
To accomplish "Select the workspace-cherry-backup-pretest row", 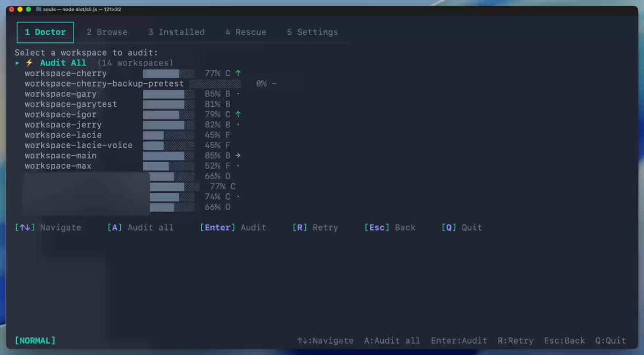I will (104, 84).
